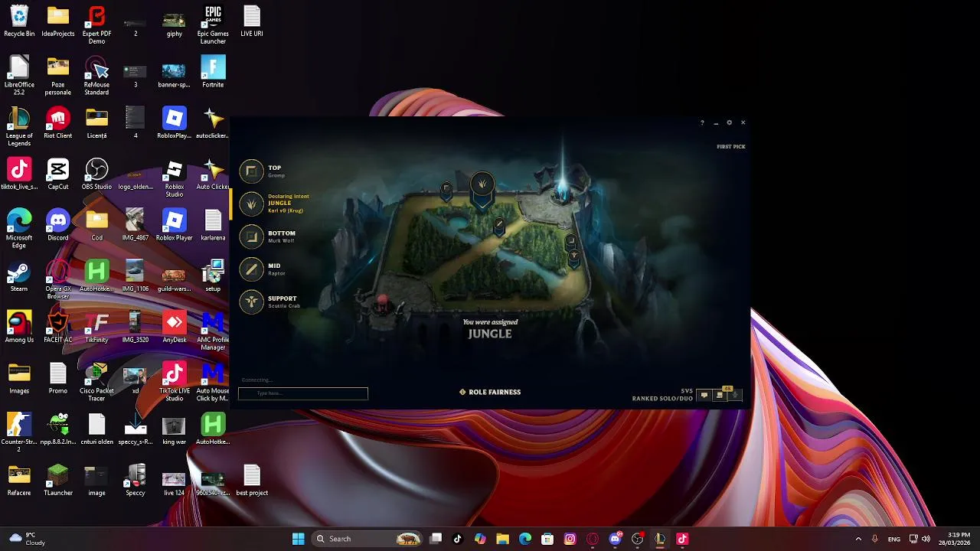Image resolution: width=980 pixels, height=551 pixels.
Task: Select the Roblox Studio desktop icon
Action: click(x=175, y=178)
